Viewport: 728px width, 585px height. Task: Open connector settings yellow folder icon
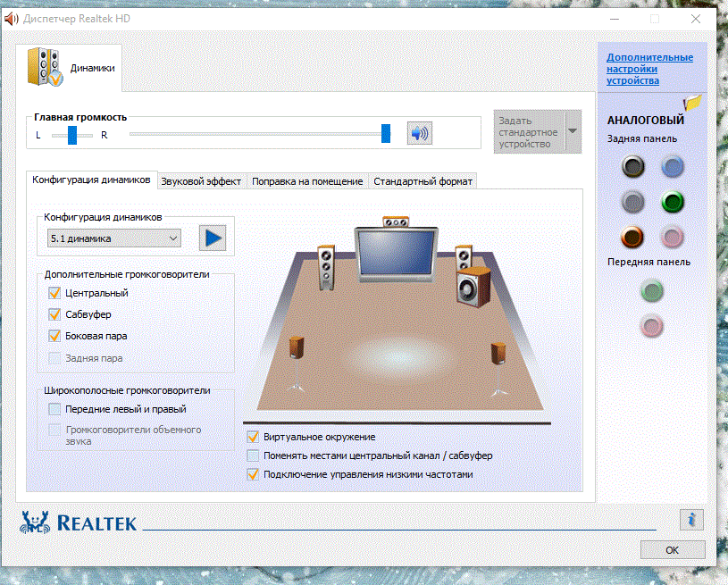click(692, 102)
